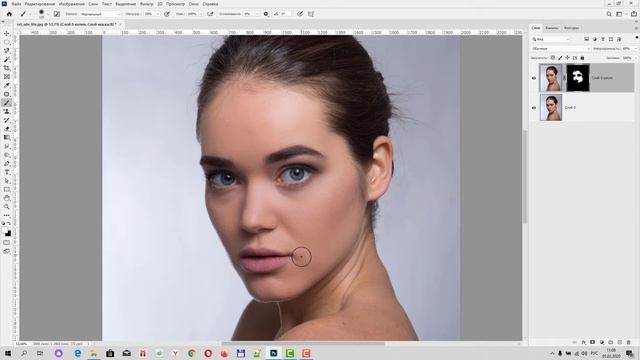
Task: Click the Swap foreground and background colors arrow
Action: click(x=9, y=224)
